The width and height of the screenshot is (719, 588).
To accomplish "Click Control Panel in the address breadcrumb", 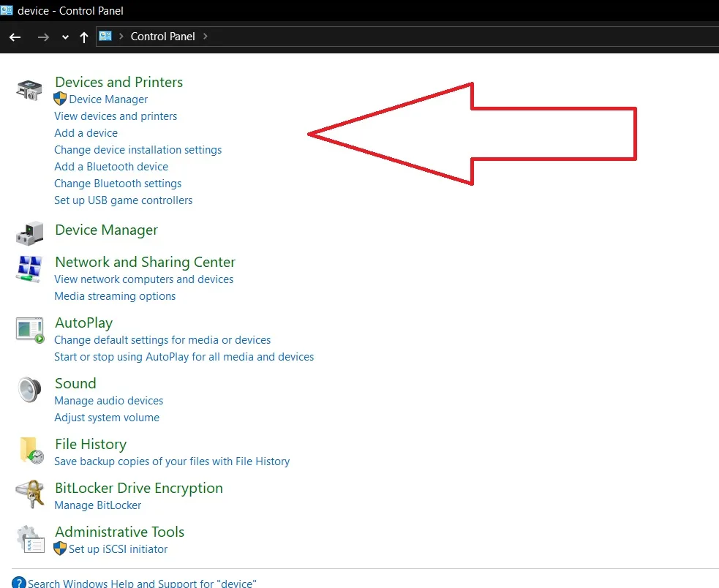I will tap(162, 37).
